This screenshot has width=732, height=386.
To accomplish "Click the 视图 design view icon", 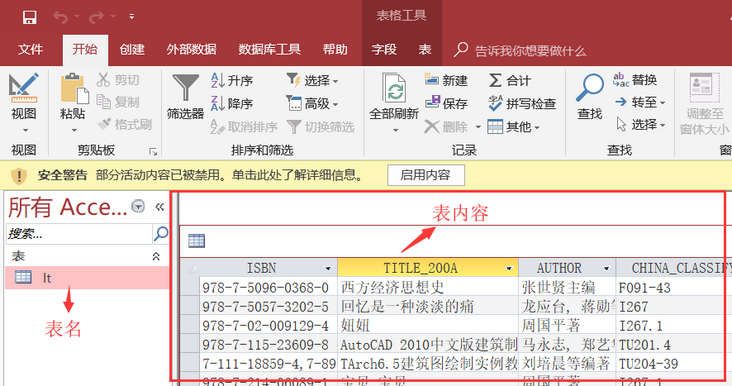I will pos(23,87).
